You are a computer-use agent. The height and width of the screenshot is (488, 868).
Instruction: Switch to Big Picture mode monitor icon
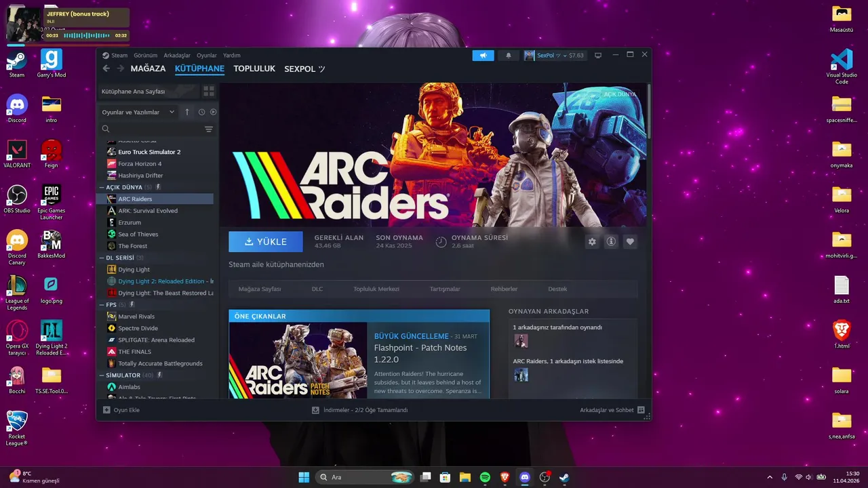[598, 56]
